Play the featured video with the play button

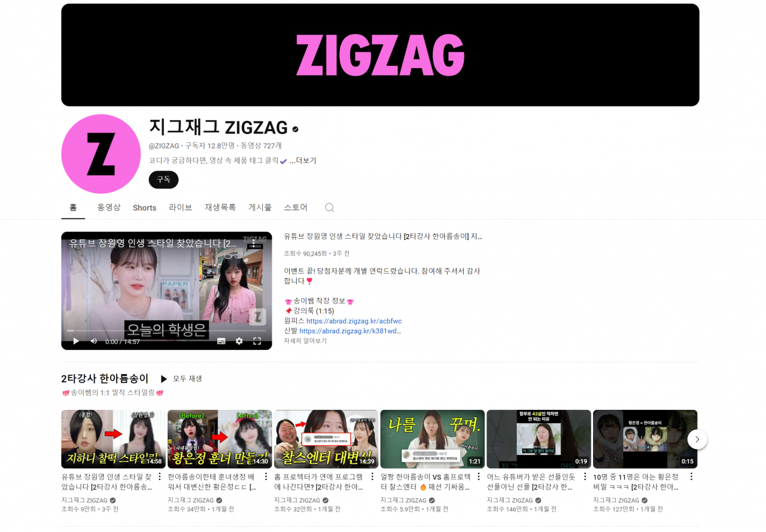(x=76, y=341)
